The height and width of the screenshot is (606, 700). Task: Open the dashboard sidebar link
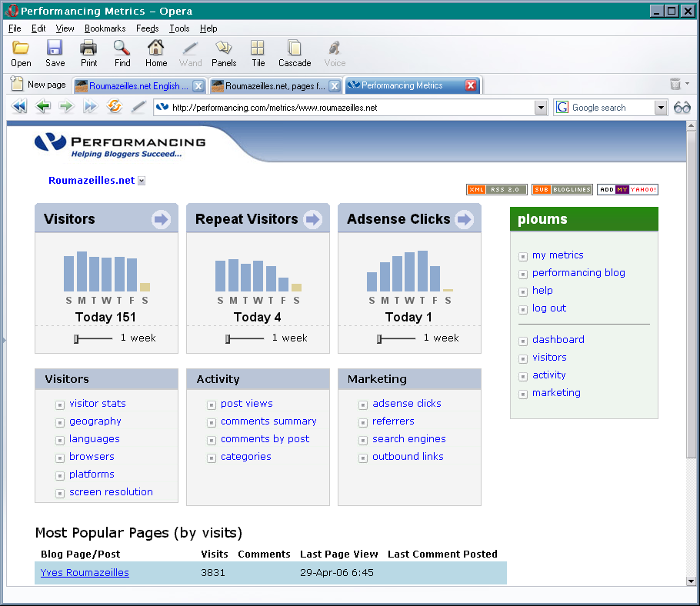click(558, 340)
